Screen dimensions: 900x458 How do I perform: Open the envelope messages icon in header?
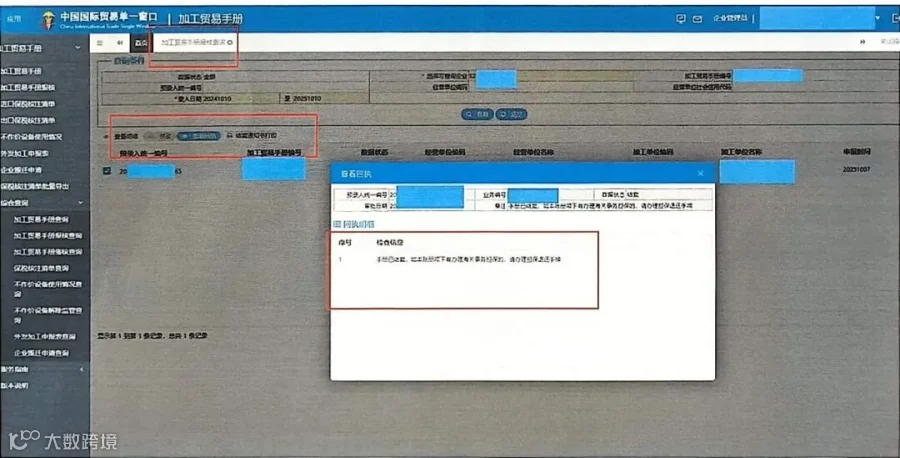(x=697, y=19)
